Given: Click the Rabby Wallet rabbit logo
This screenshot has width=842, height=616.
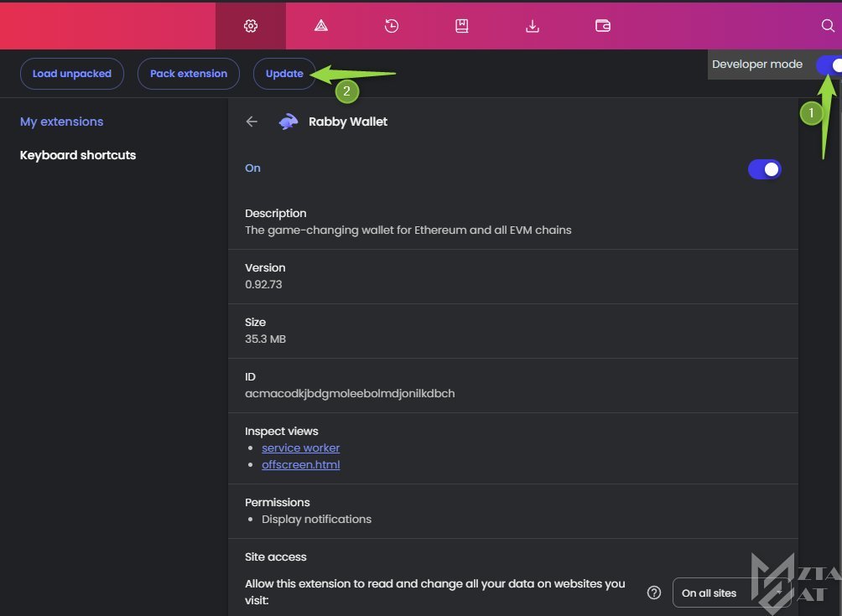Looking at the screenshot, I should click(x=288, y=122).
